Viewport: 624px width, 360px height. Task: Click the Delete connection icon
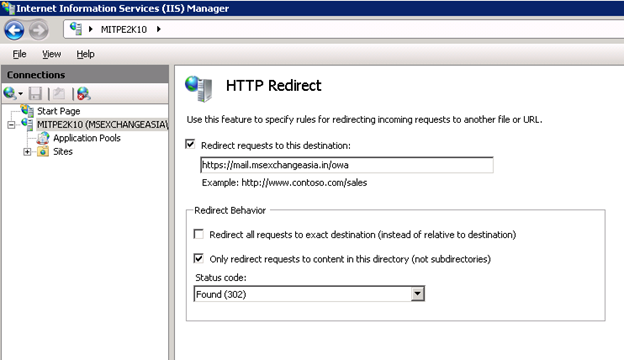pos(84,93)
